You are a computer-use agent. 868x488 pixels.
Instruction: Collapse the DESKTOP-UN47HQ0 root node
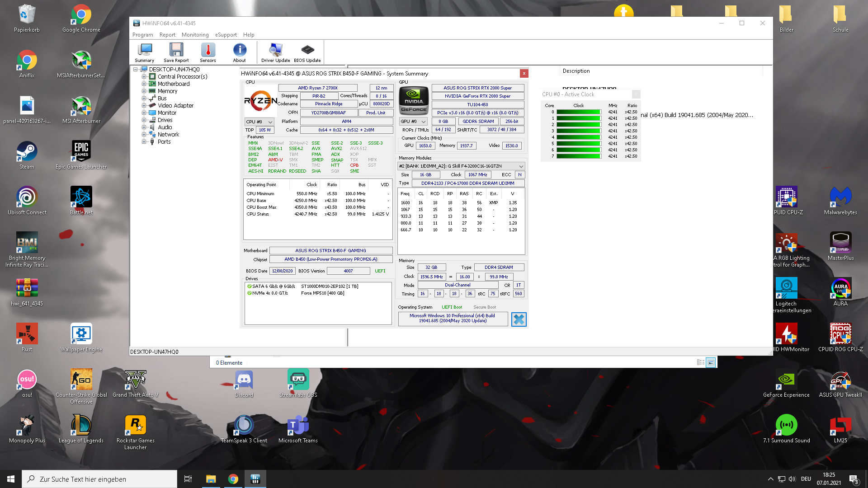pos(135,70)
